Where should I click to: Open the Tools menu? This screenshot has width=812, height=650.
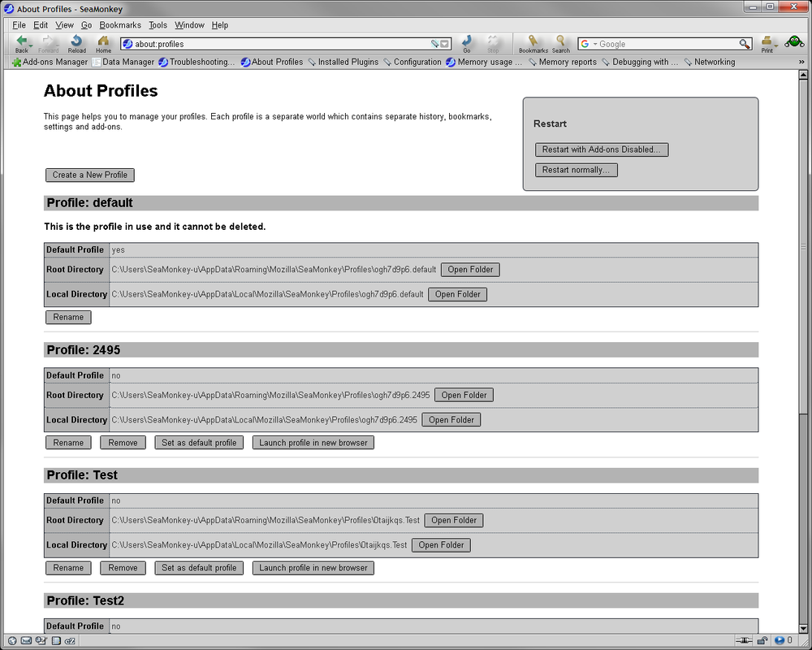pyautogui.click(x=158, y=25)
